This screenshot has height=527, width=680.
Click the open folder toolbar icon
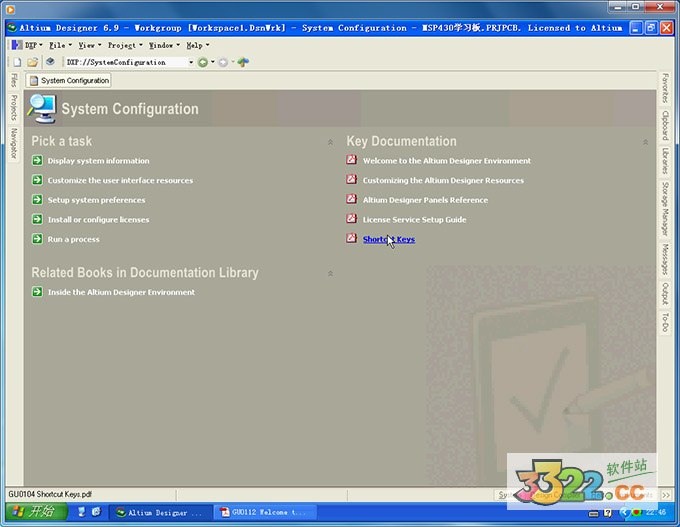[33, 62]
